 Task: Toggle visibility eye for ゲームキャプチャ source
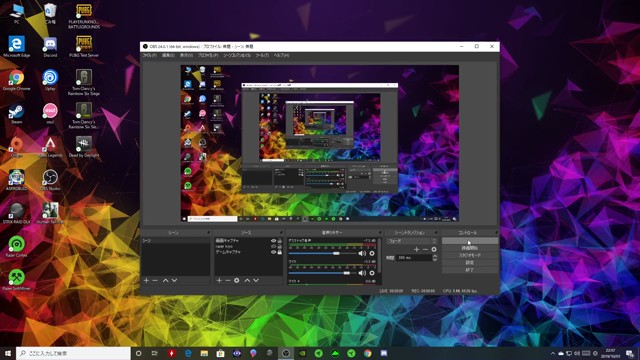click(273, 252)
